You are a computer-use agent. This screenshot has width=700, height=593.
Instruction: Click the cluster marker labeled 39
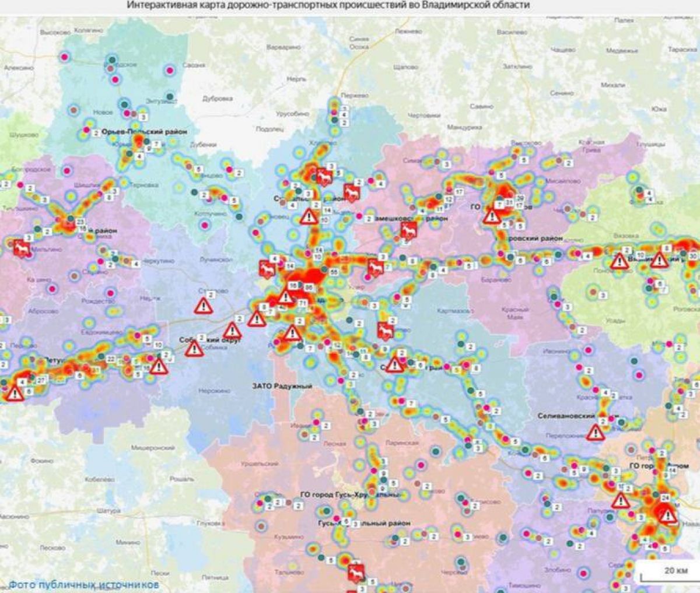[x=520, y=198]
